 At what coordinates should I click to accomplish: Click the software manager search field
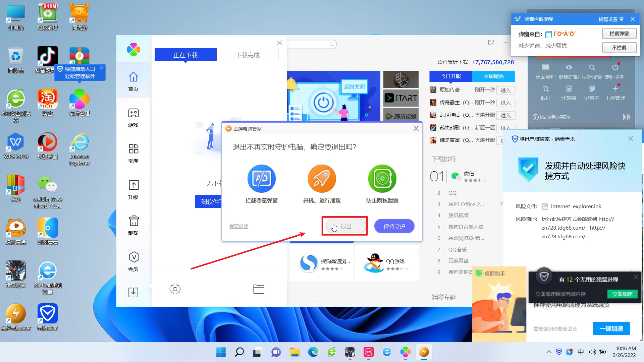click(311, 44)
